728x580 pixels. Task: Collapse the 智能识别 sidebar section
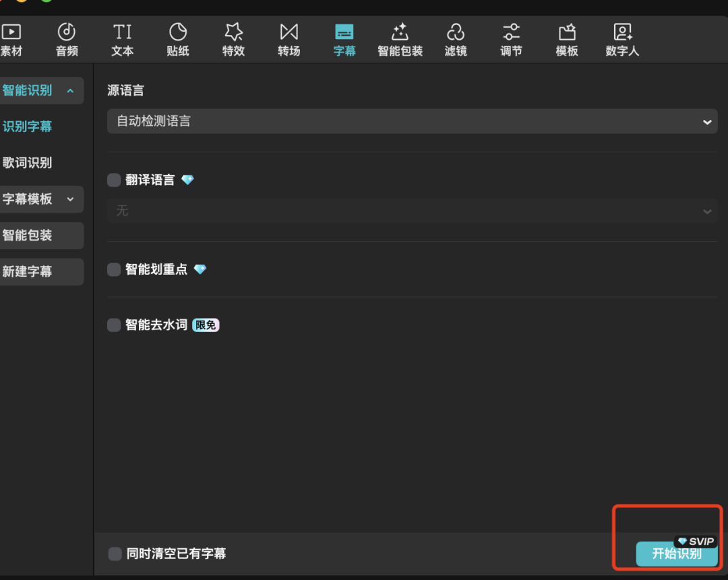tap(70, 91)
